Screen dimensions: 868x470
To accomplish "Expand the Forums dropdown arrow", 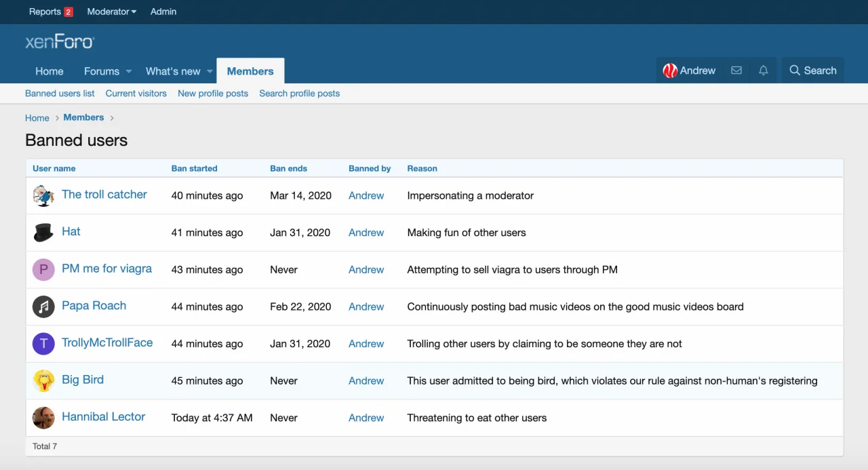I will click(129, 71).
